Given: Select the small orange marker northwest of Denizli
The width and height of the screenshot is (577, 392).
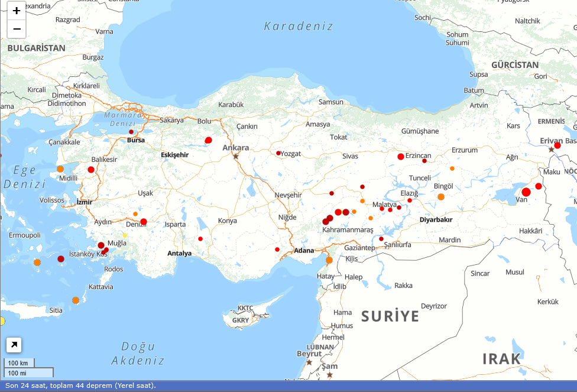Looking at the screenshot, I should click(x=135, y=214).
